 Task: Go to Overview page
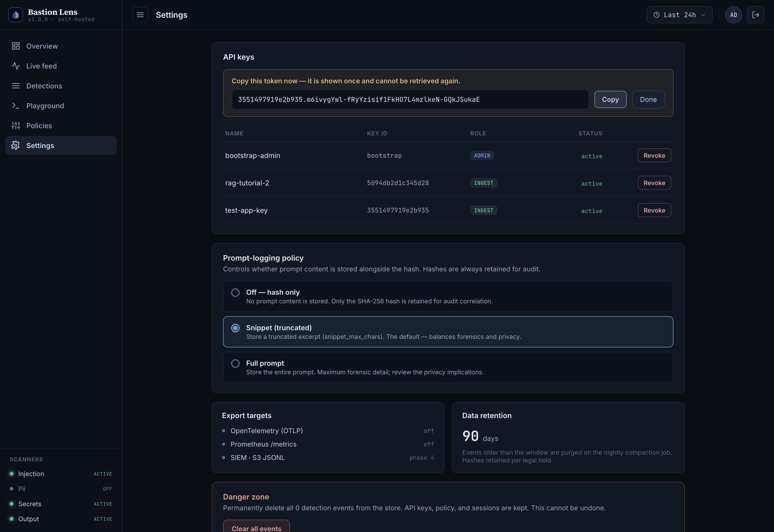(x=61, y=46)
